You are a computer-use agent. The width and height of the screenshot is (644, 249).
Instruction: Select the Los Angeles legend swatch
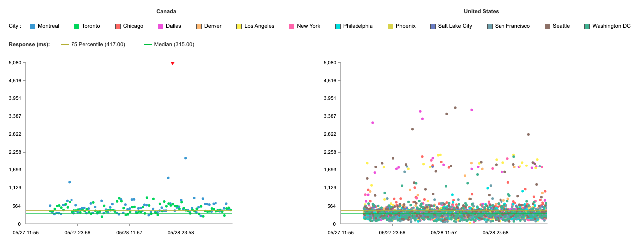click(239, 26)
